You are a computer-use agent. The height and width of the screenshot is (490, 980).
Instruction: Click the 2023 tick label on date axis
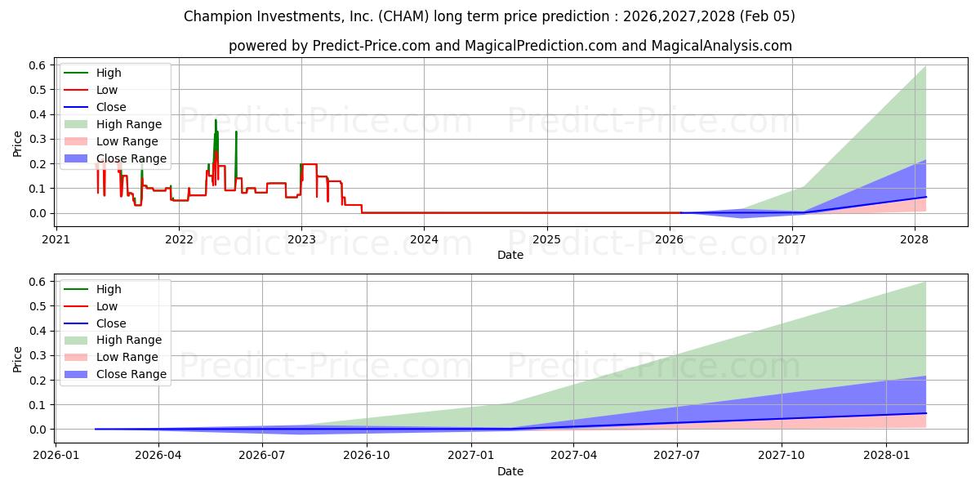pyautogui.click(x=301, y=239)
